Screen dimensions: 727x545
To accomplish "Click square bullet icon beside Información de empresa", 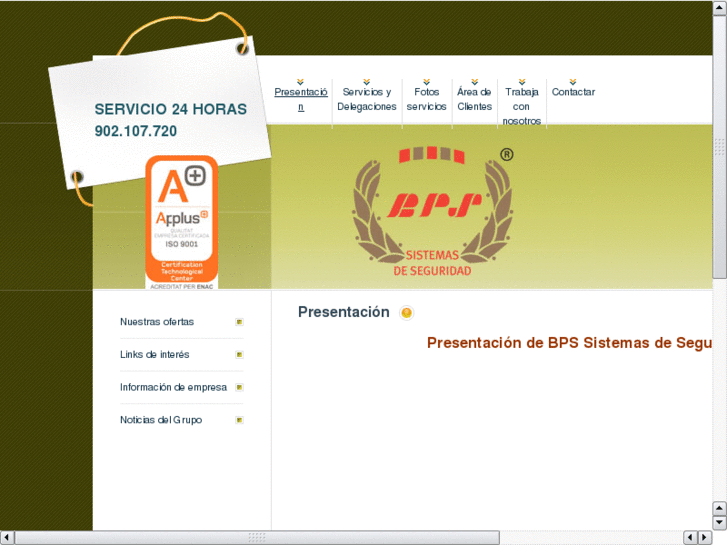I will point(239,387).
